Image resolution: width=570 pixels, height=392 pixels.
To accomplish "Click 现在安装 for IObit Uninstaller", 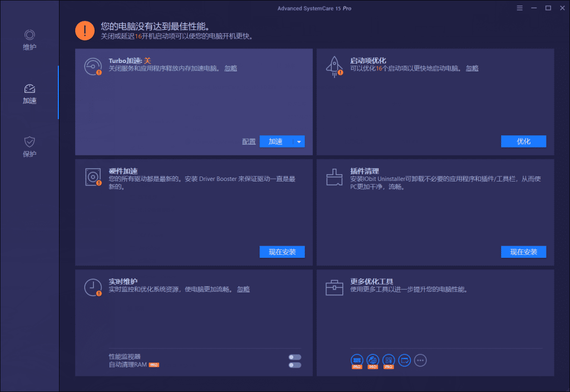I will (523, 252).
